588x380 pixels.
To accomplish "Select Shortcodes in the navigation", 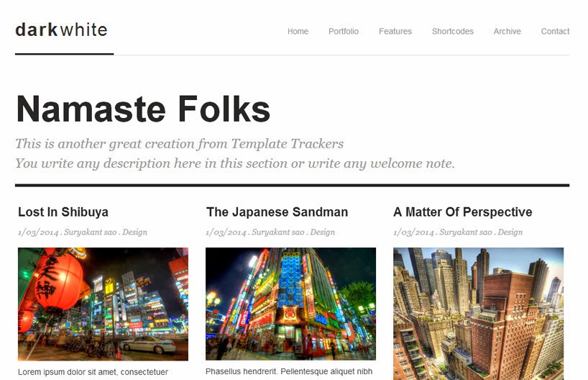I will (x=452, y=31).
